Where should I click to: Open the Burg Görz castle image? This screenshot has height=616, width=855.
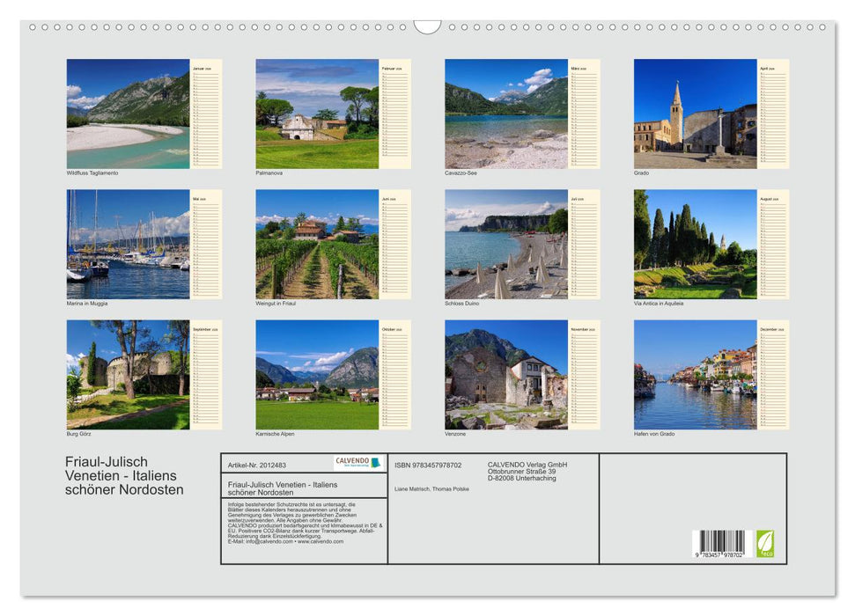tap(128, 374)
